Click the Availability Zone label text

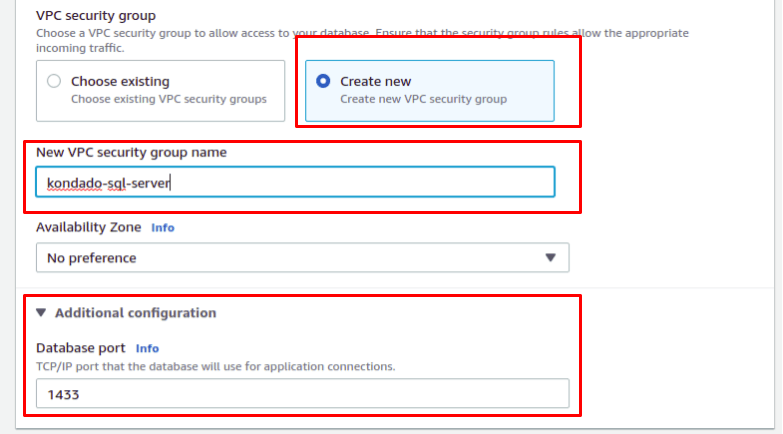coord(89,228)
